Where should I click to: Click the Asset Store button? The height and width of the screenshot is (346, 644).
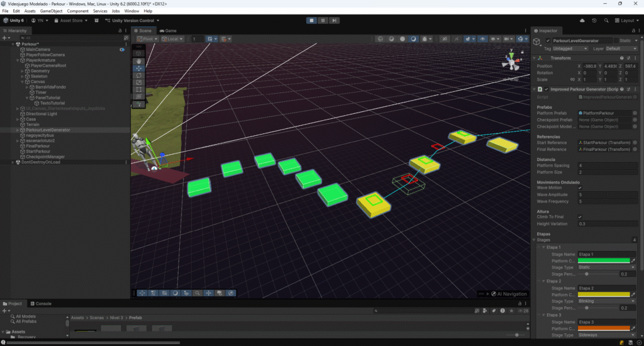[x=70, y=20]
